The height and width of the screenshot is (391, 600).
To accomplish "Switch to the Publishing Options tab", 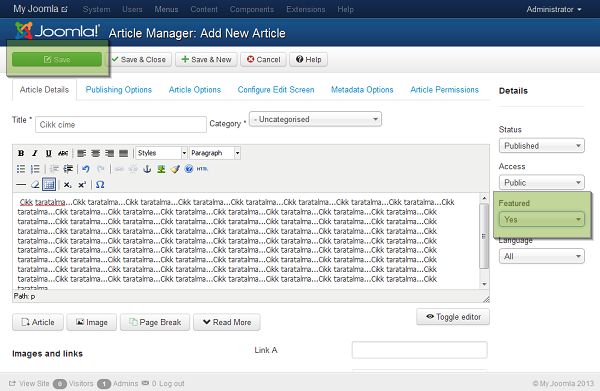I will pyautogui.click(x=119, y=90).
